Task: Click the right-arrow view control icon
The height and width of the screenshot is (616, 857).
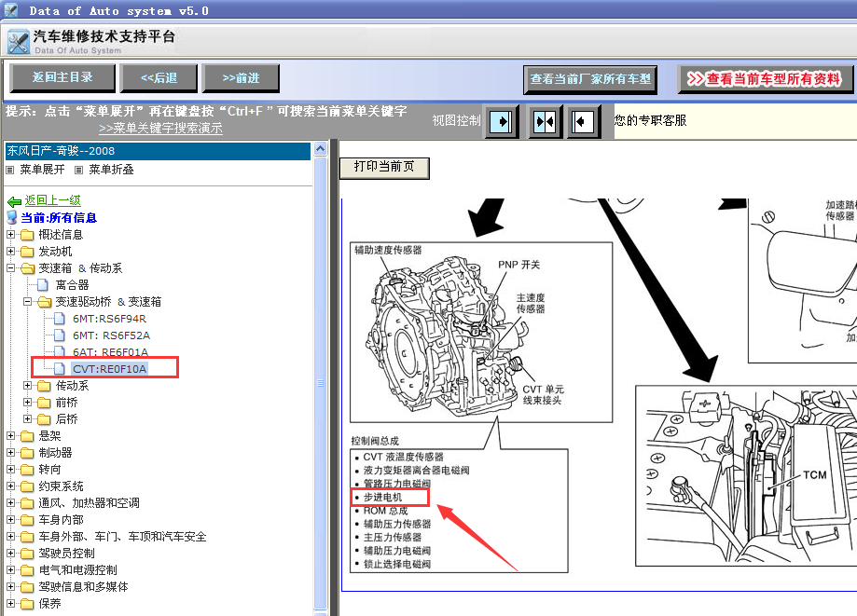Action: coord(502,121)
